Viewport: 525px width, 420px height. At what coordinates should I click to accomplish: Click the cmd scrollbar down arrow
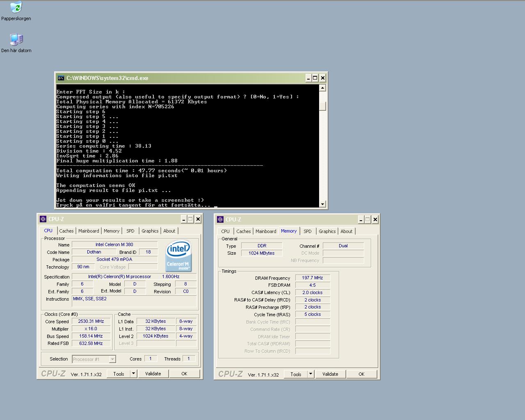click(x=322, y=204)
